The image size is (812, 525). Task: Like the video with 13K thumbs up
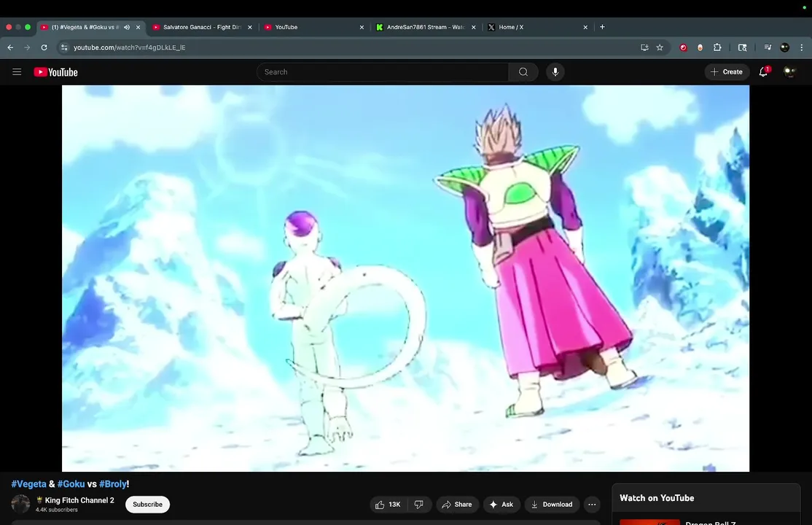point(389,505)
